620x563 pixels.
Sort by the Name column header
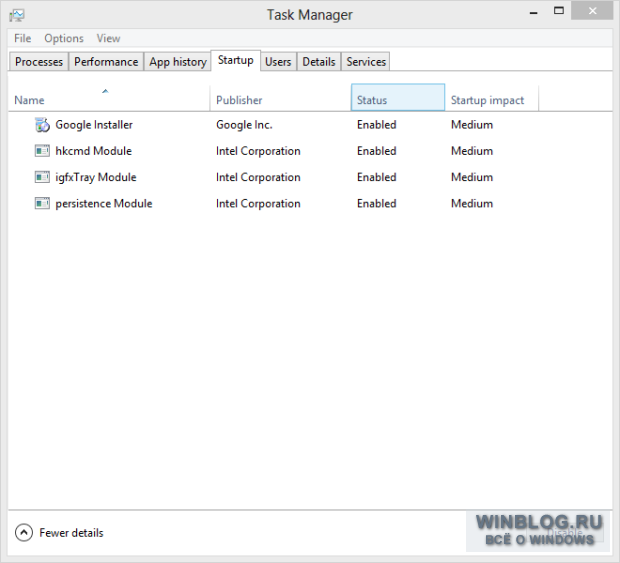109,98
